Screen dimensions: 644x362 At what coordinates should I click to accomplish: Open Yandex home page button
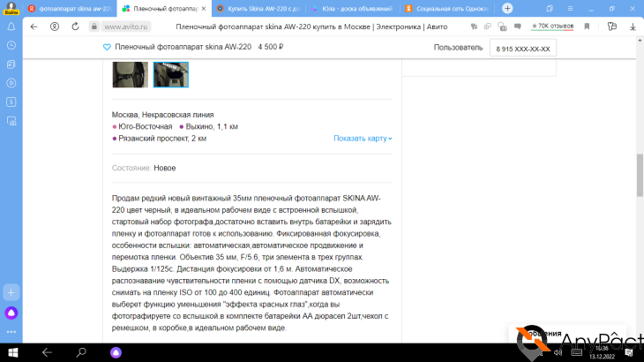coord(55,26)
